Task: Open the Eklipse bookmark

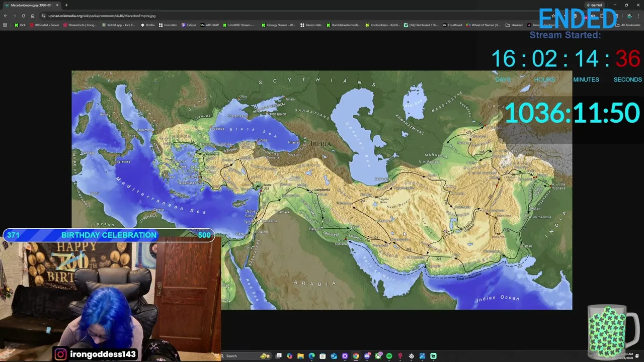Action: (x=189, y=25)
